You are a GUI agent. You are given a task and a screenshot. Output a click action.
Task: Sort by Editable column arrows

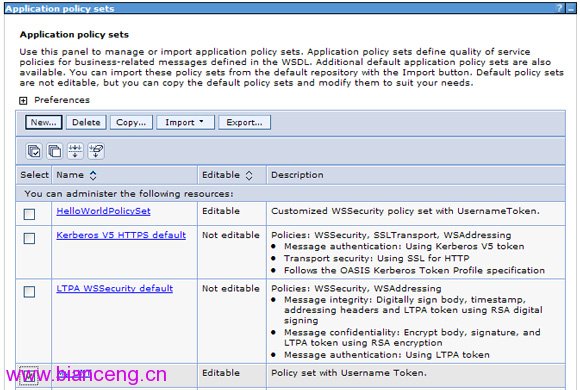pyautogui.click(x=249, y=175)
